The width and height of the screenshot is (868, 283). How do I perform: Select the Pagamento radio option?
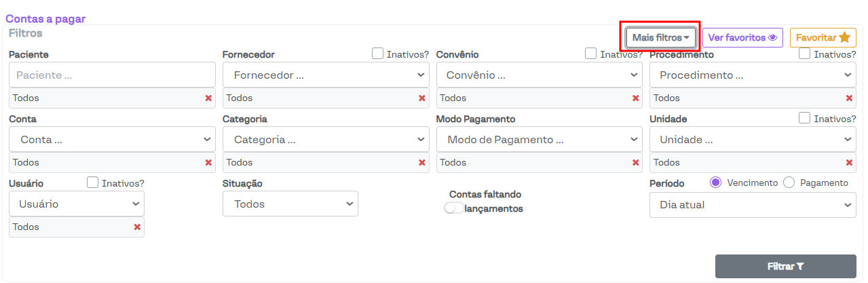789,183
